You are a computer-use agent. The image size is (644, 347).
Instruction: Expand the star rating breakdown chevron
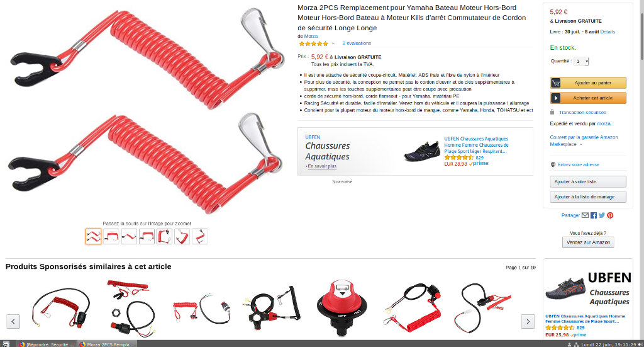[x=333, y=43]
